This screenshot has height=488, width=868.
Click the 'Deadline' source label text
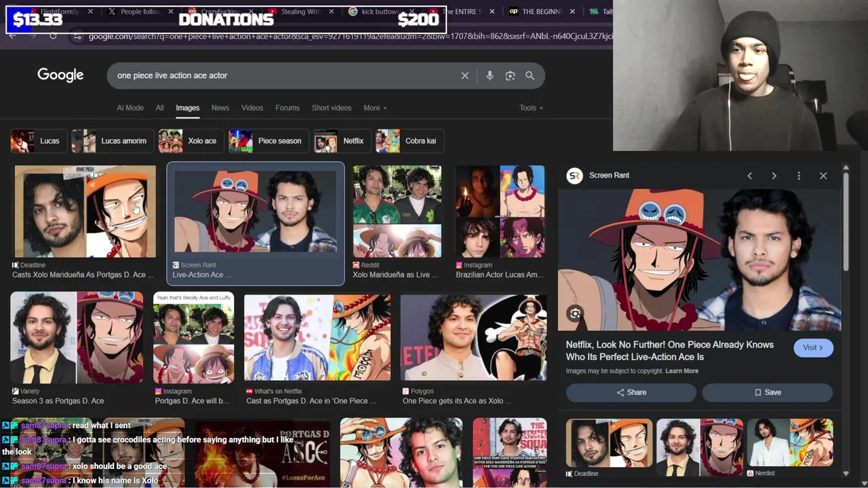point(32,265)
